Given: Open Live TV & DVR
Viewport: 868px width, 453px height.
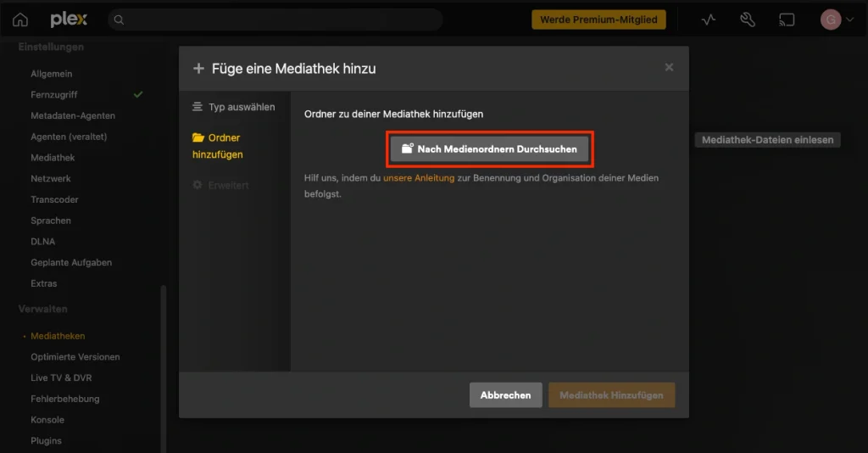Looking at the screenshot, I should 61,377.
